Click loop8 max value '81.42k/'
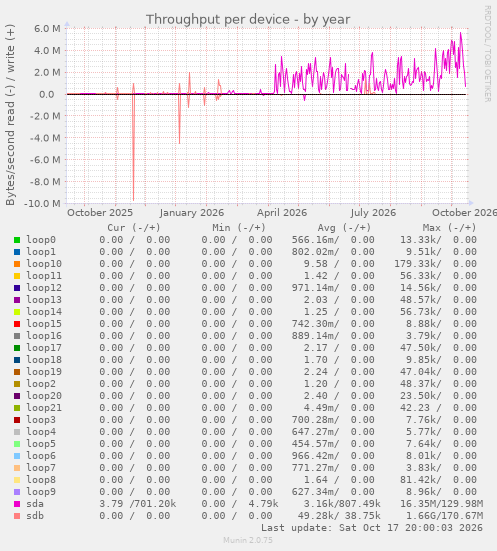This screenshot has width=497, height=551. pos(421,479)
